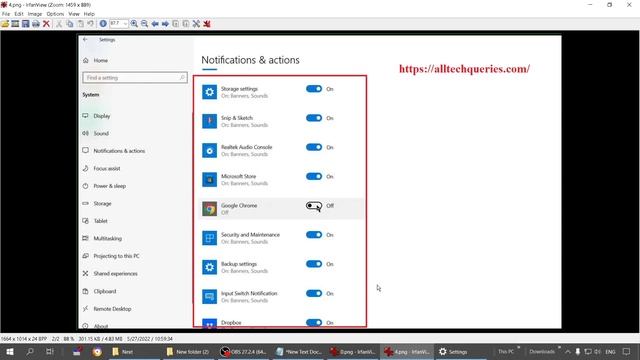The width and height of the screenshot is (640, 360).
Task: Click the ENG language indicator in the tray
Action: tap(610, 351)
